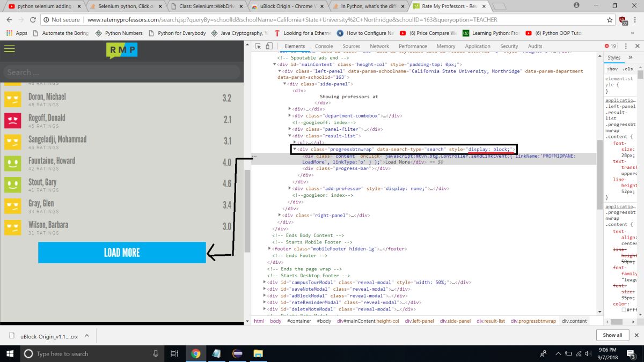Select div.left-panel in the breadcrumb bar
Image resolution: width=644 pixels, height=362 pixels.
point(420,321)
